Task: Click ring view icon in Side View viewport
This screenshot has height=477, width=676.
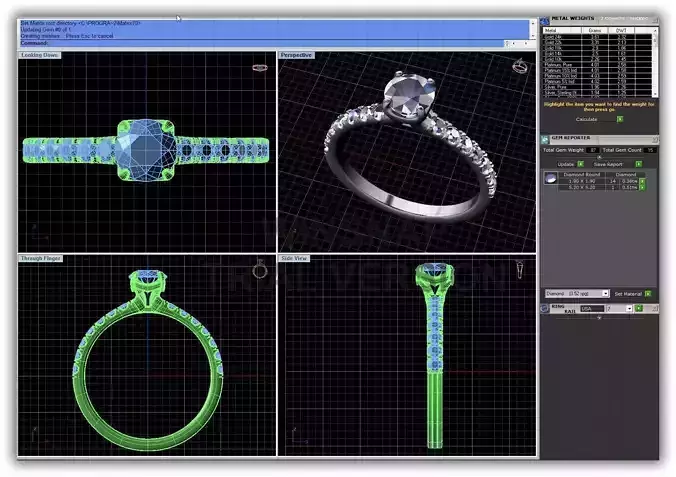Action: [x=520, y=270]
